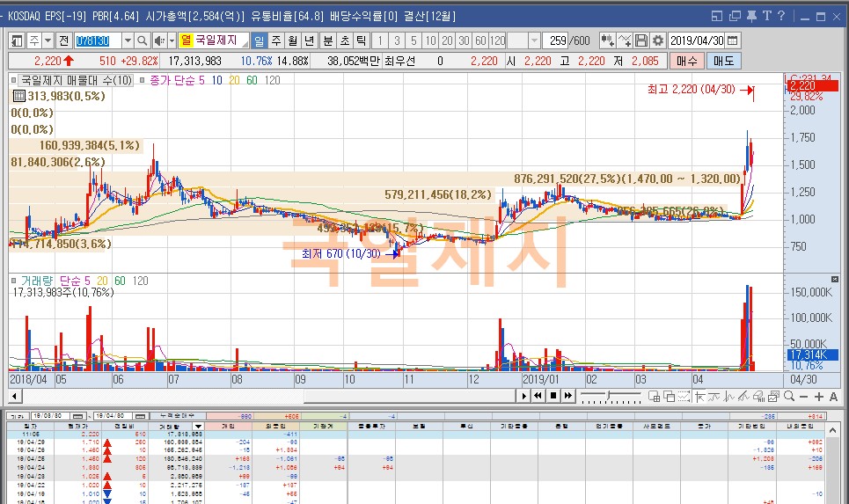Image resolution: width=849 pixels, height=504 pixels.
Task: Select the tick (틱) period toggle
Action: coord(361,40)
